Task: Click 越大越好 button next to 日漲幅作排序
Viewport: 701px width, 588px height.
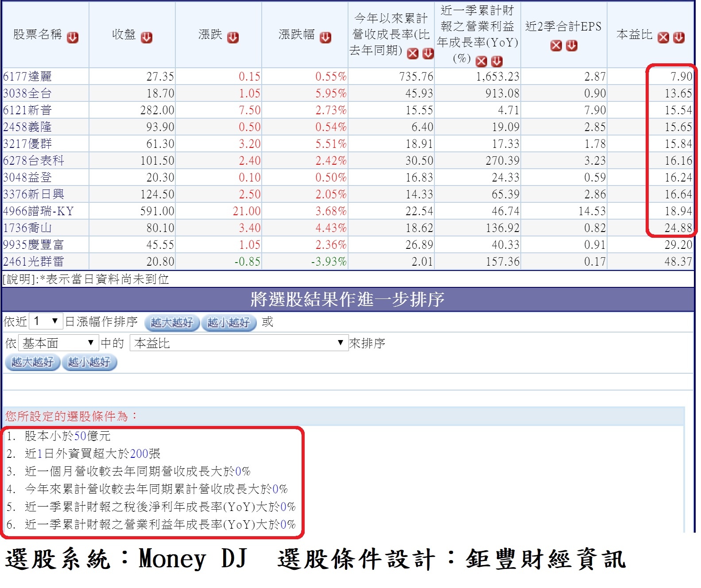Action: (172, 323)
